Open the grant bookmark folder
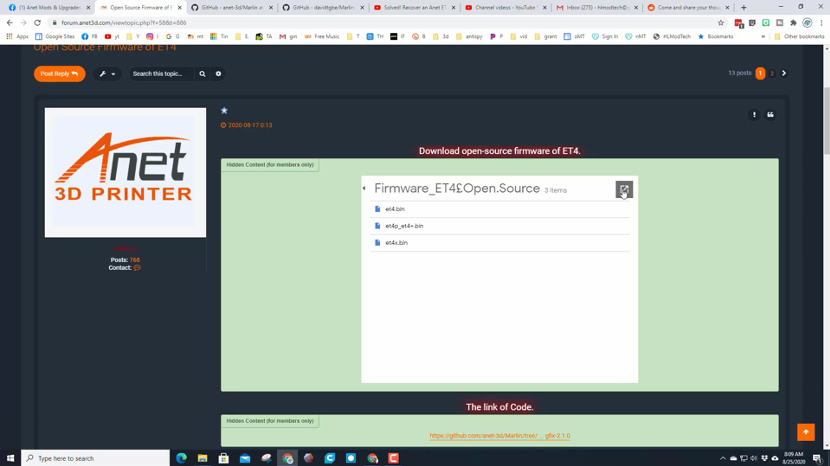Image resolution: width=830 pixels, height=466 pixels. pos(546,37)
